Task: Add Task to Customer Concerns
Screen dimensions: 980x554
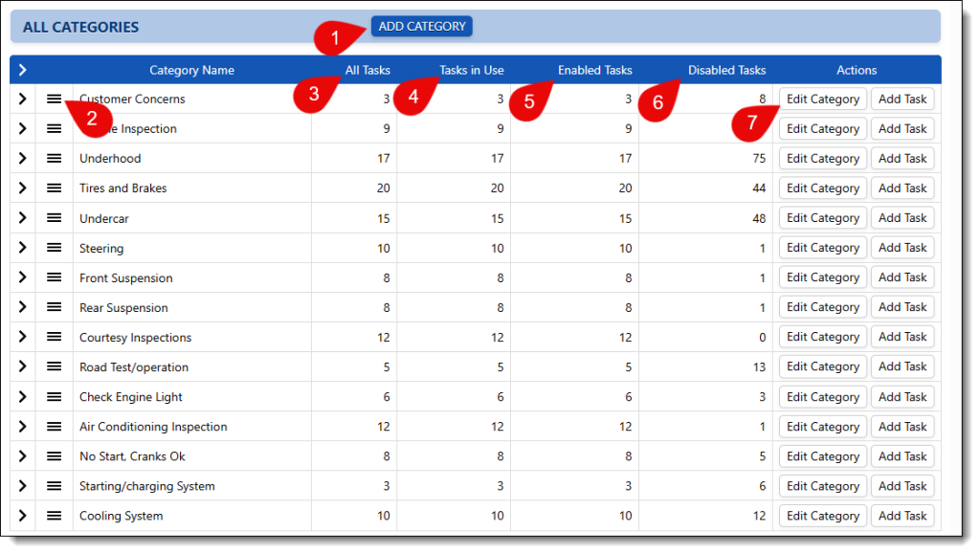Action: [902, 99]
